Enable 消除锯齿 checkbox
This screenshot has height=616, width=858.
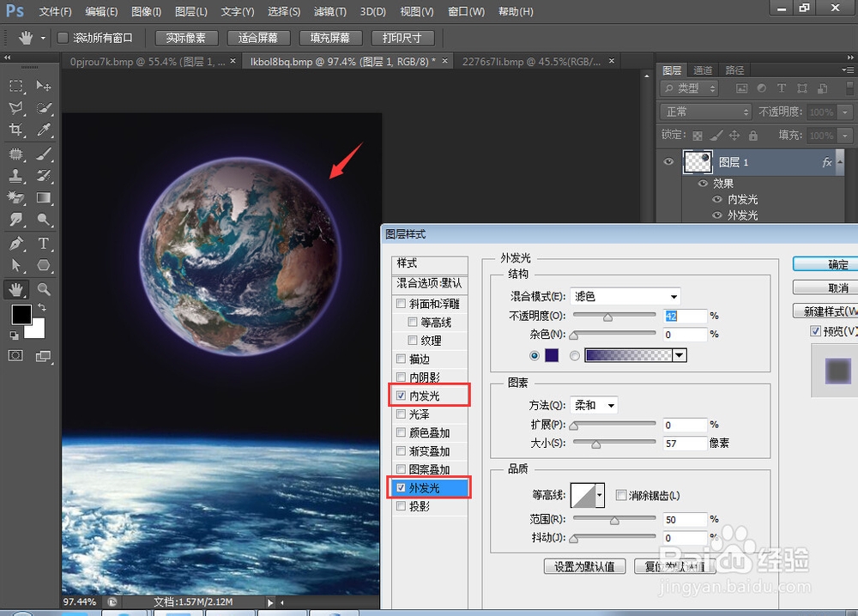[x=620, y=495]
